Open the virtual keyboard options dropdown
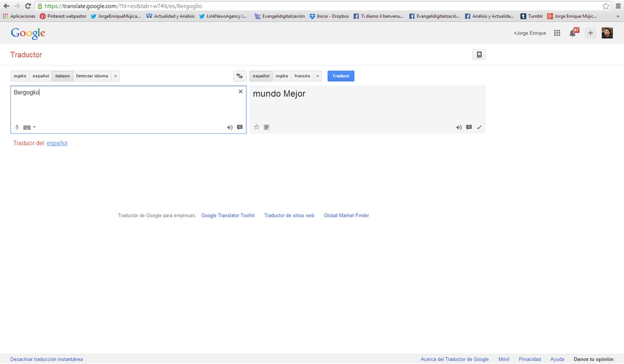This screenshot has width=624, height=364. [34, 128]
